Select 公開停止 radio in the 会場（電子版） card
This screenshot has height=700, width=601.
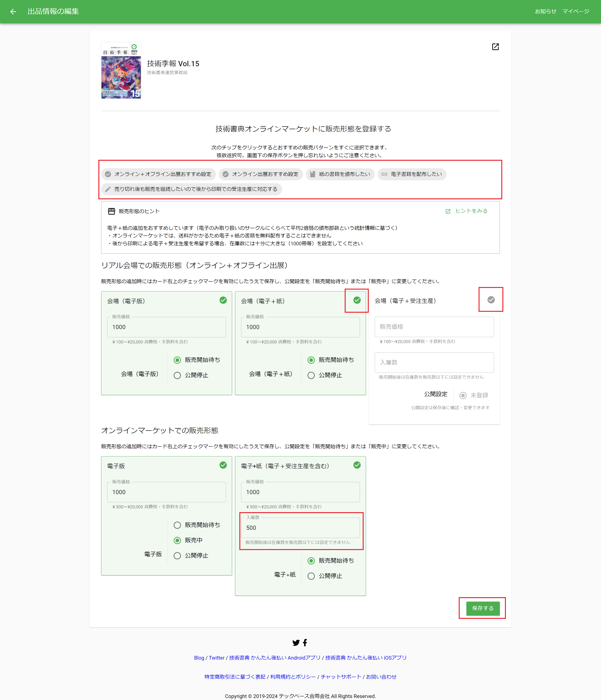coord(177,375)
